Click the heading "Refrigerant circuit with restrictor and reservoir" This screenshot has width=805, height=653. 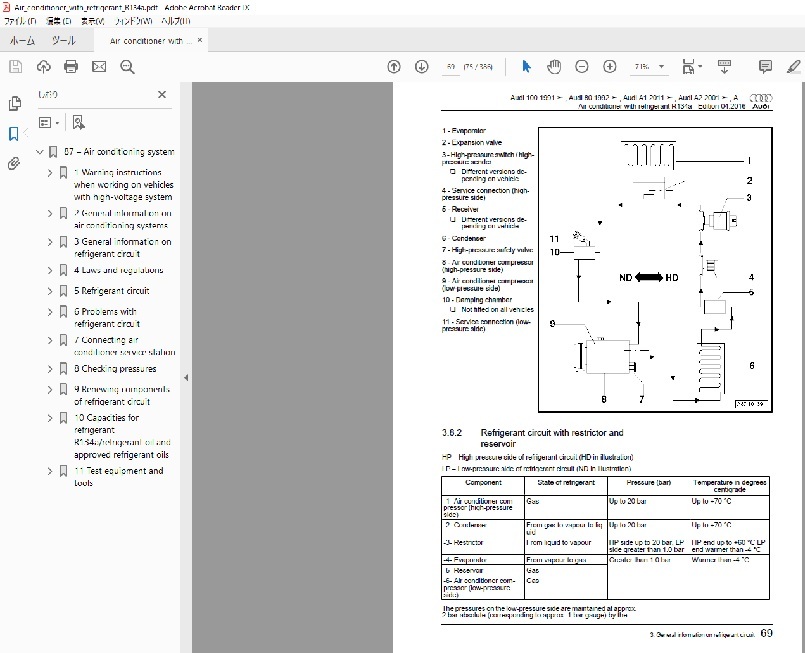pyautogui.click(x=552, y=438)
